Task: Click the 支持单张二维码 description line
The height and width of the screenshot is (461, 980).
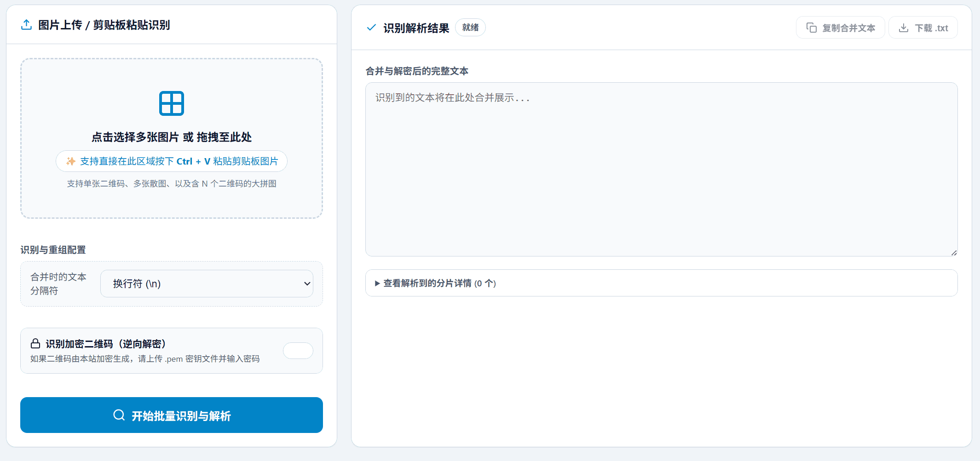Action: tap(172, 184)
